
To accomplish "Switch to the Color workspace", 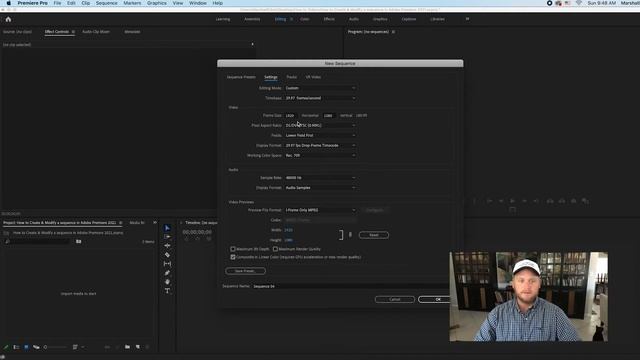I will click(x=305, y=19).
